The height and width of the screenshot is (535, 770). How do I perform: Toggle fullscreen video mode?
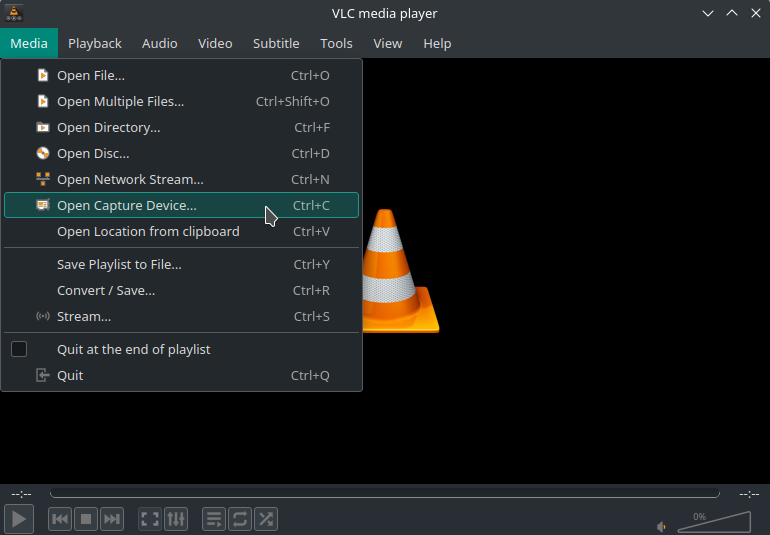[x=150, y=519]
